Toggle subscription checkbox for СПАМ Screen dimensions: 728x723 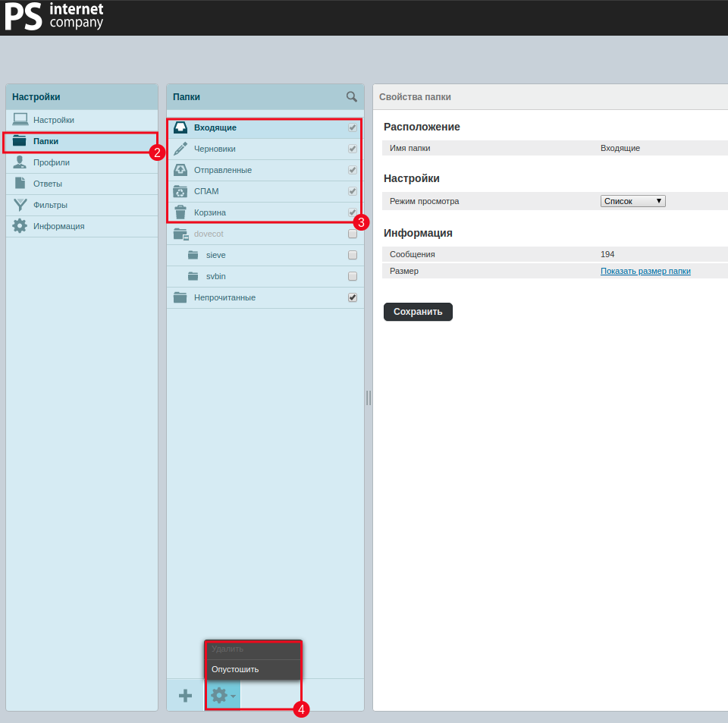click(353, 191)
